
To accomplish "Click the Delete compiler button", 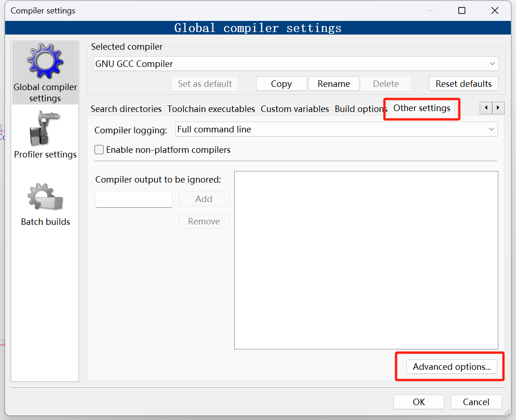I will [386, 84].
